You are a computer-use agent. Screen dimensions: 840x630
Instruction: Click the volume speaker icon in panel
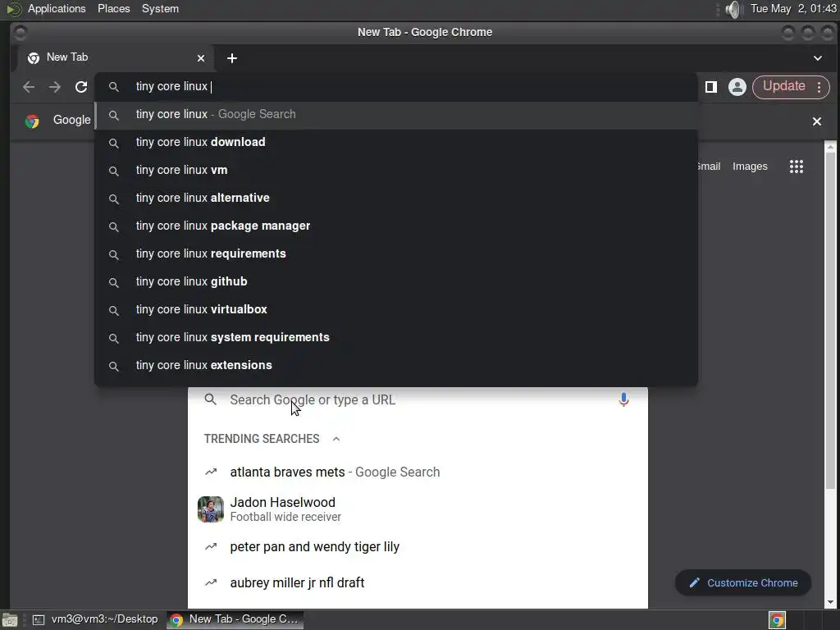coord(733,9)
